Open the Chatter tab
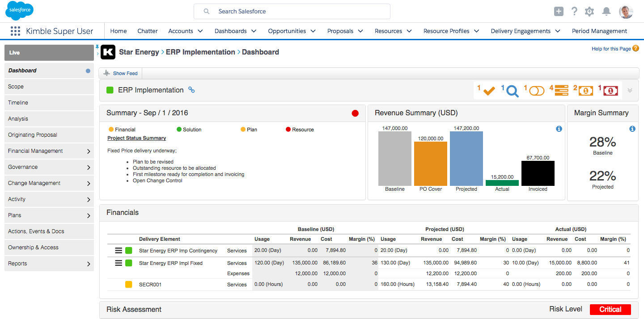This screenshot has width=644, height=319. pyautogui.click(x=148, y=31)
